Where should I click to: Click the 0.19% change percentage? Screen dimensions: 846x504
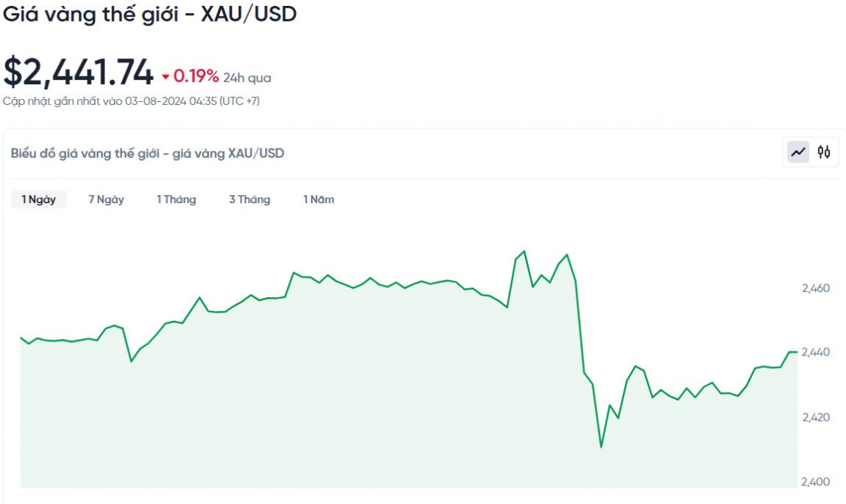pyautogui.click(x=196, y=77)
